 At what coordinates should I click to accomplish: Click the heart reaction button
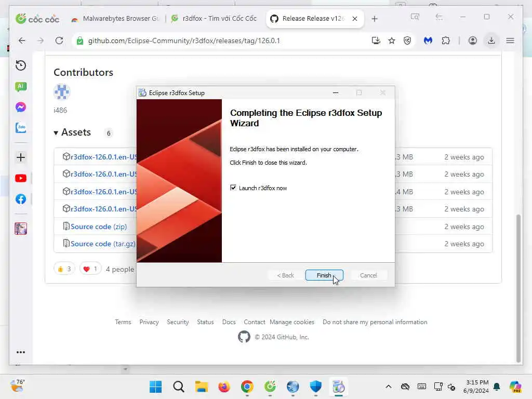pos(90,269)
